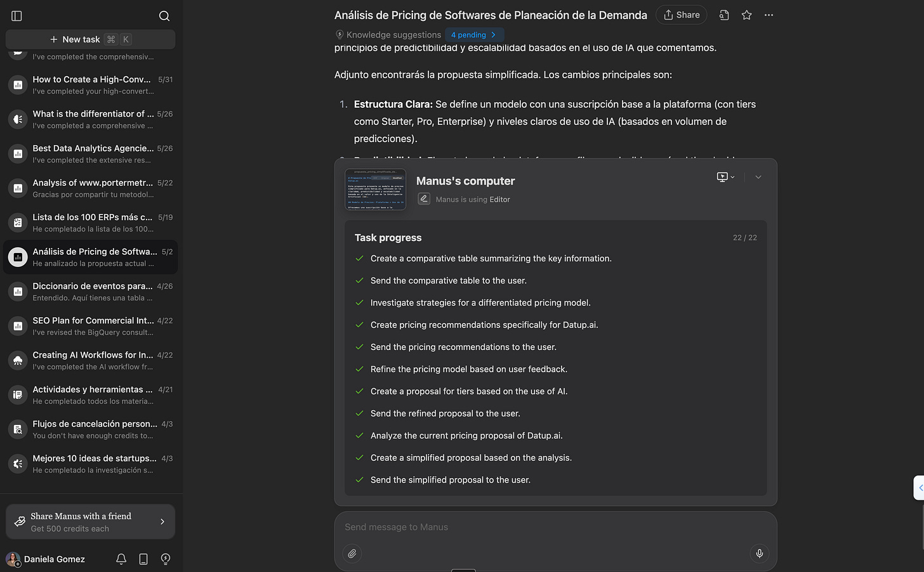Open the search icon in sidebar

point(164,16)
